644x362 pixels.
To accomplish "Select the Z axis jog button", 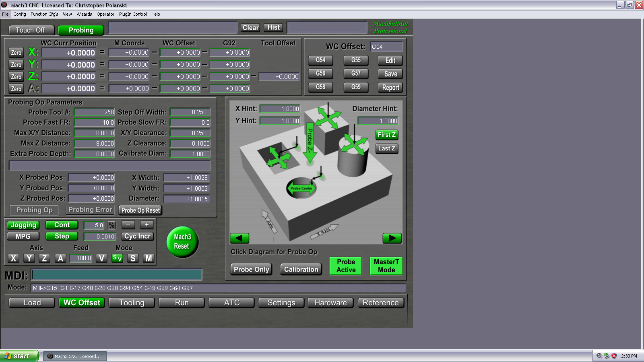I will tap(44, 258).
